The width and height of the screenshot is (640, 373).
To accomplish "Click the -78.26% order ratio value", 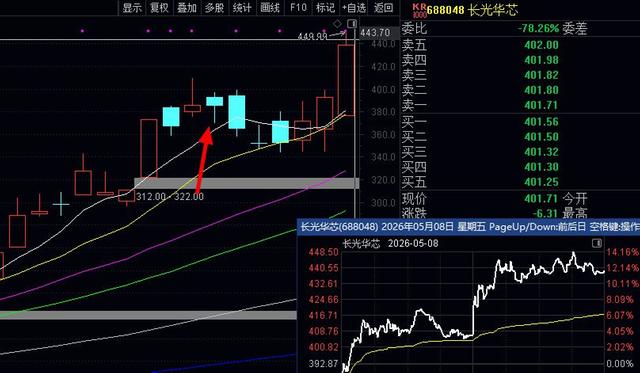I will coord(538,29).
